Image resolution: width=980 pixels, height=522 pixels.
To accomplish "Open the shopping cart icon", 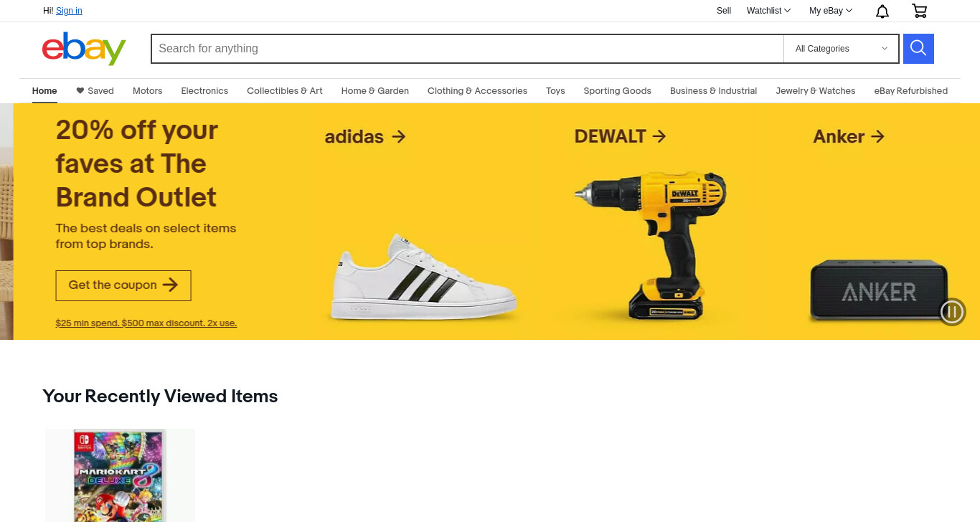I will (919, 11).
